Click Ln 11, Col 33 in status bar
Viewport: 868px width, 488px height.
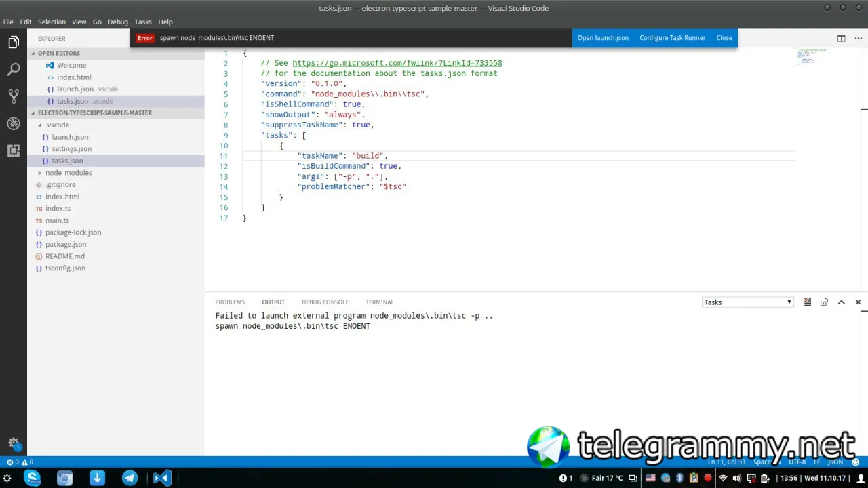[x=727, y=462]
